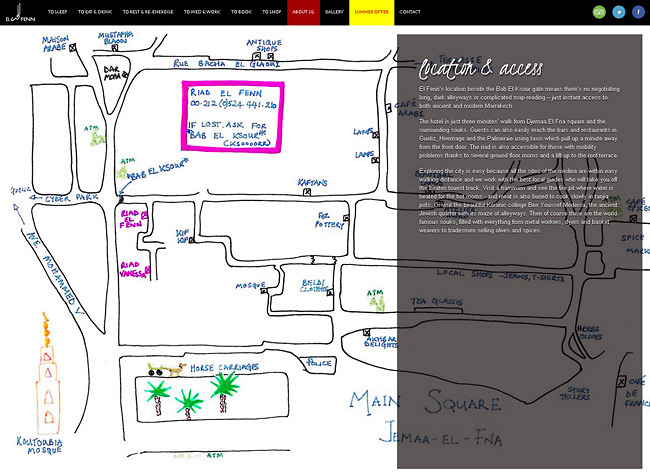This screenshot has height=472, width=650.
Task: Click the Dar Moha map label
Action: tap(112, 73)
